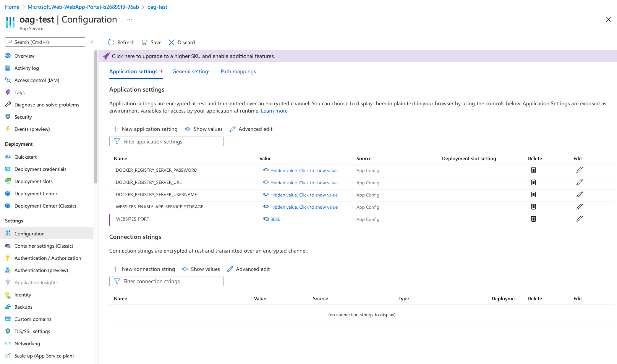Image resolution: width=617 pixels, height=364 pixels.
Task: Edit the WEBSITES_PORT setting with pencil icon
Action: point(579,219)
